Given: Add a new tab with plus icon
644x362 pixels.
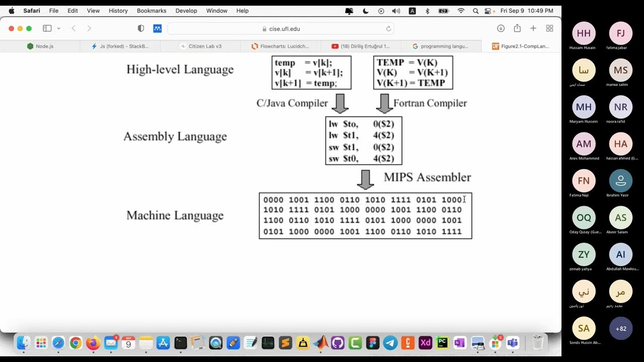Looking at the screenshot, I should [x=533, y=29].
